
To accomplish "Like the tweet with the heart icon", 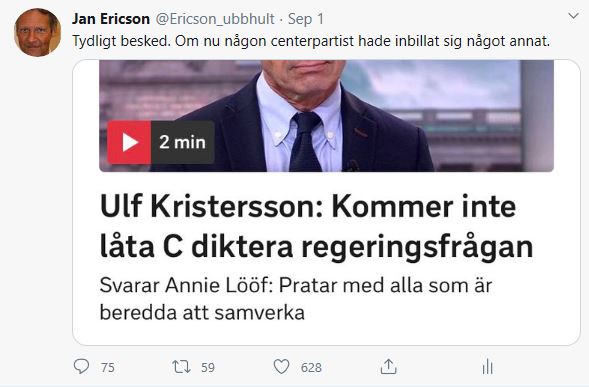I will 281,367.
